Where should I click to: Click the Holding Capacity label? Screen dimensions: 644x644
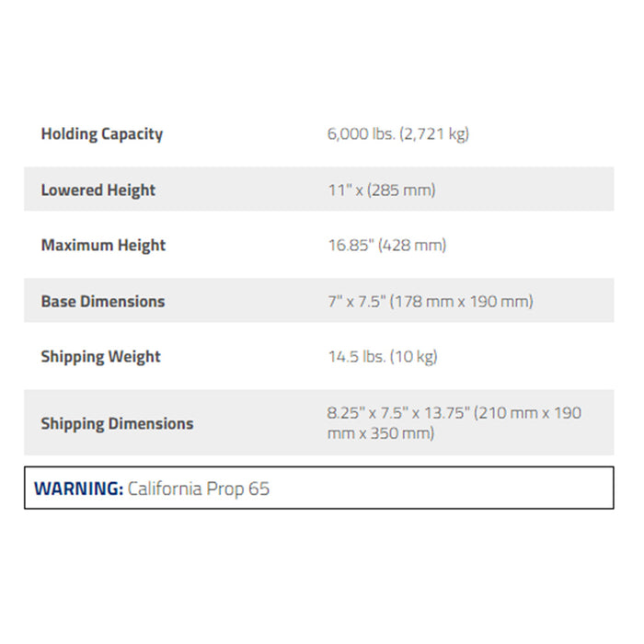tap(101, 134)
